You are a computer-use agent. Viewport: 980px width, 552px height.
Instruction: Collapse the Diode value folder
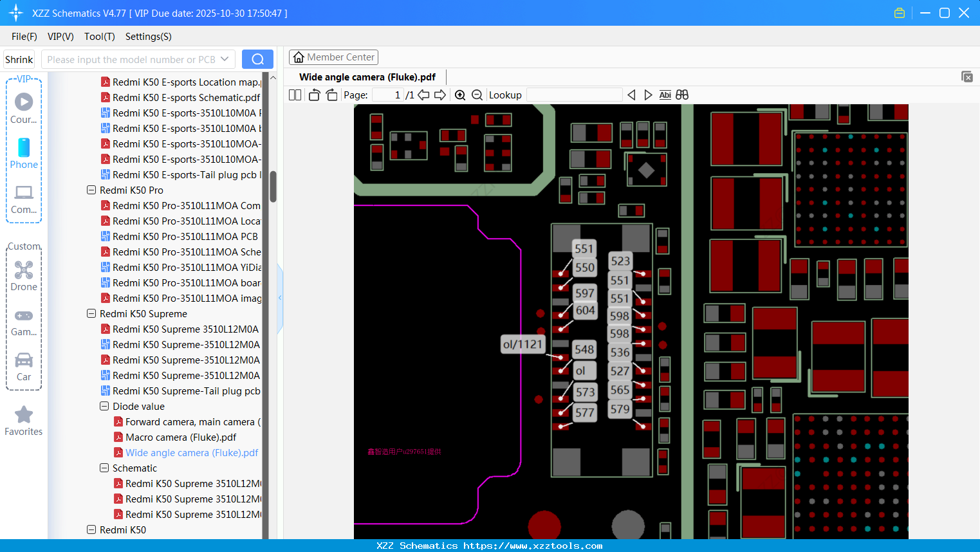(x=104, y=407)
